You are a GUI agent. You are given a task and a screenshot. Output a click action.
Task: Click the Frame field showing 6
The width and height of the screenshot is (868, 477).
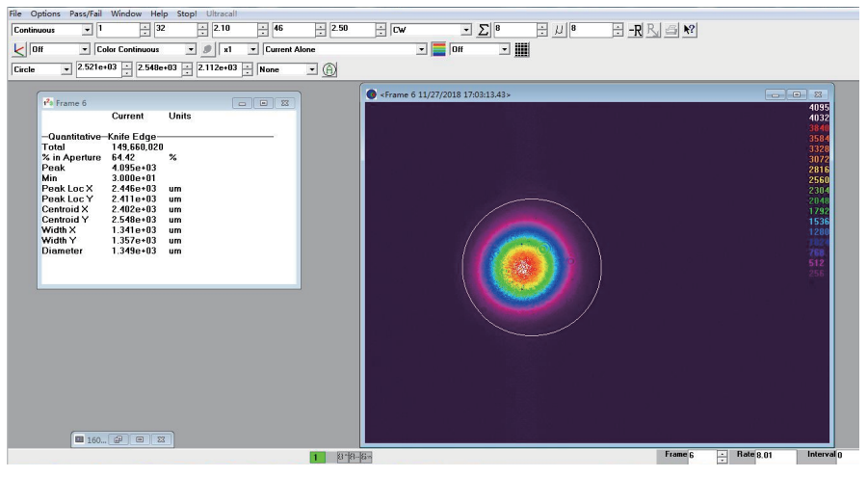[x=702, y=456]
